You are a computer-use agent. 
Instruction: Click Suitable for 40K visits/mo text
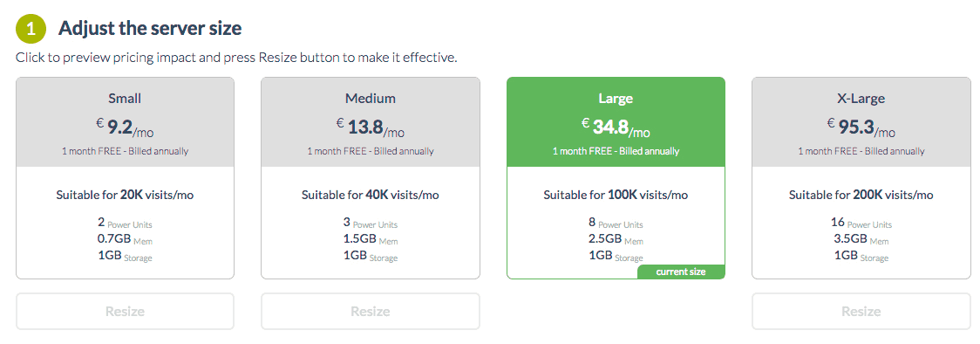coord(370,196)
